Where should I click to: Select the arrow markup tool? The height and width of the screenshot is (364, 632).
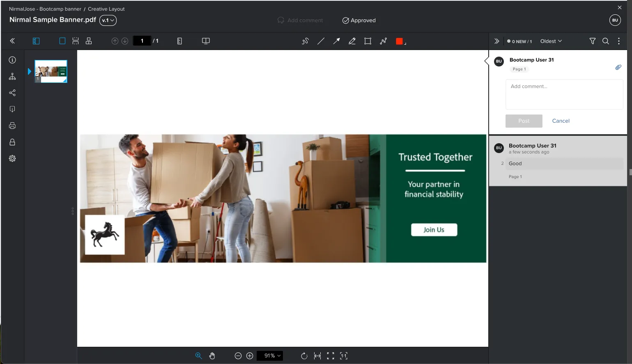[336, 41]
